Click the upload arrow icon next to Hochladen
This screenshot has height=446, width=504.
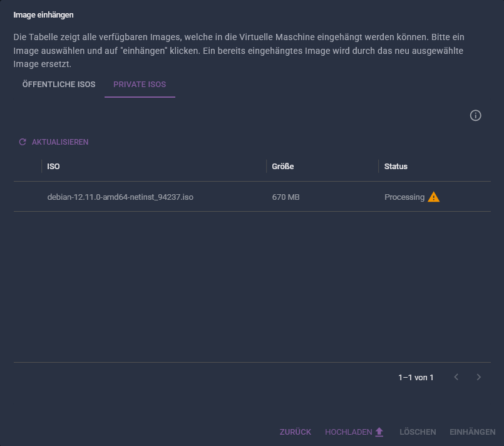[379, 432]
